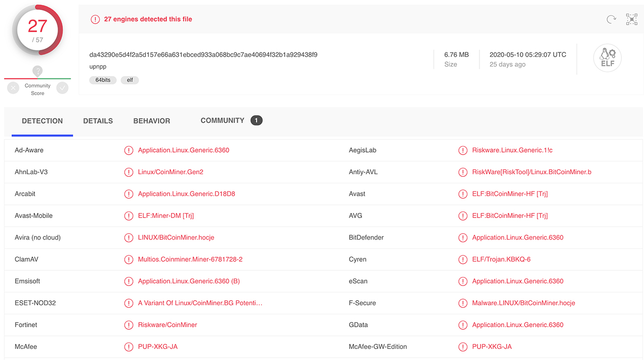
Task: Click Linux/CoinMiner.Gen2 detection result
Action: (171, 172)
